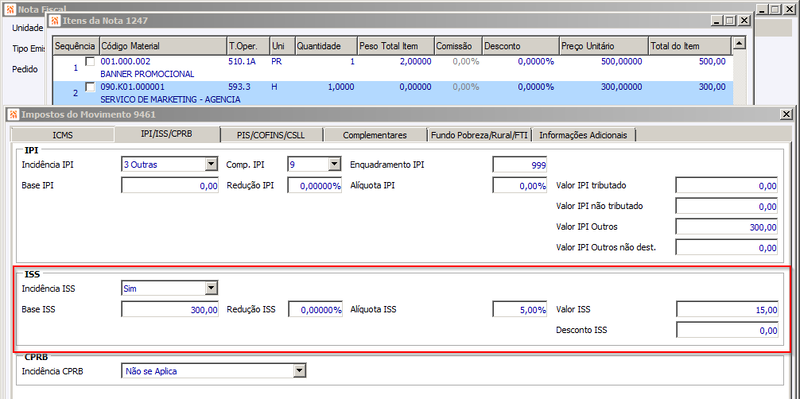Click the Peso Total Item column header
The image size is (800, 399).
click(395, 46)
